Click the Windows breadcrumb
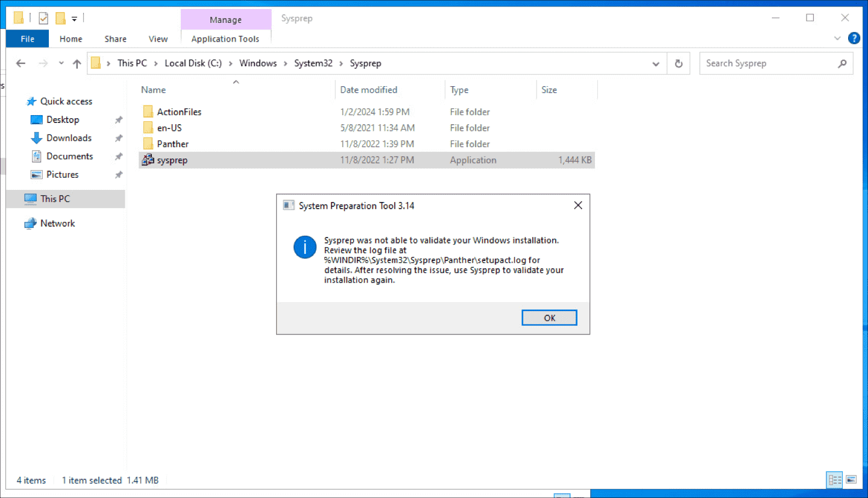Image resolution: width=868 pixels, height=498 pixels. [x=258, y=63]
